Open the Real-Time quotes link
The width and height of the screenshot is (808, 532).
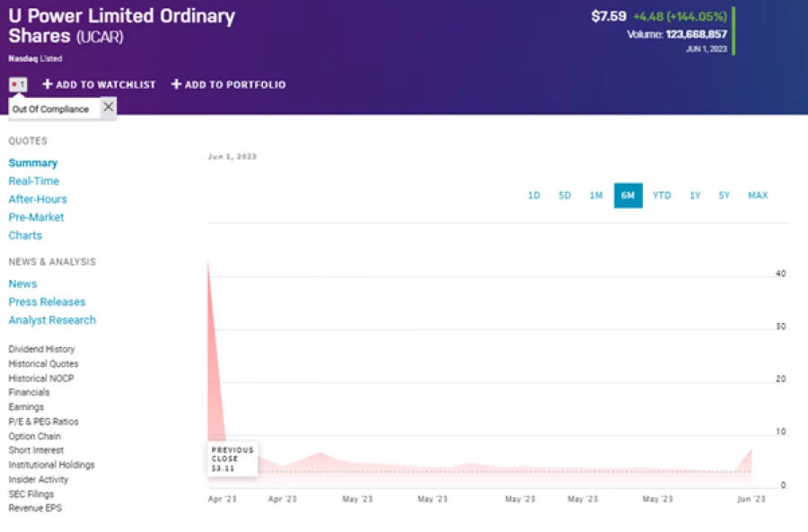34,181
